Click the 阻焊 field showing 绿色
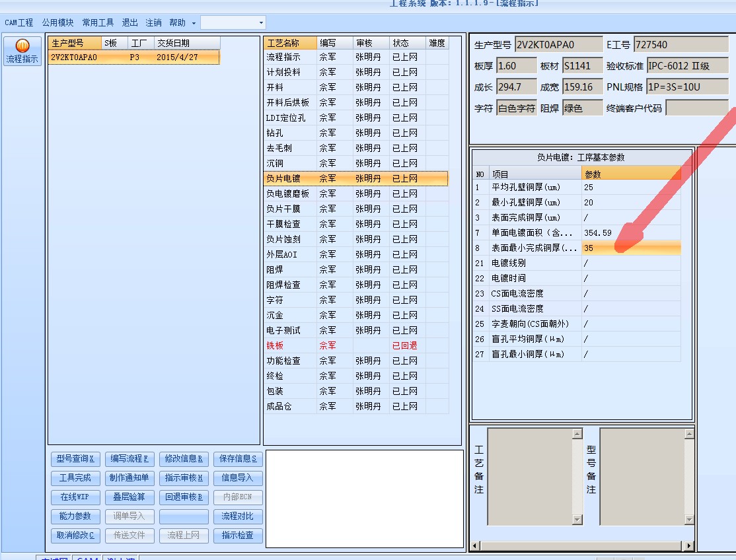 (583, 108)
